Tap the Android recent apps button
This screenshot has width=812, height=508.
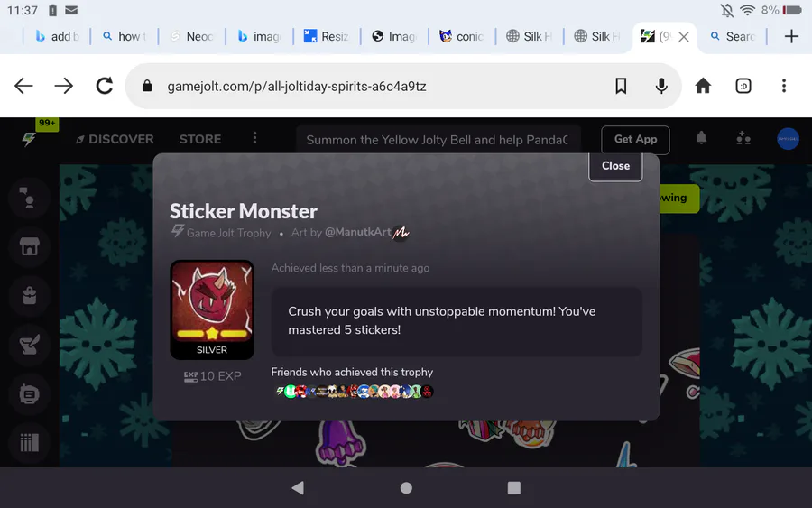(x=513, y=488)
